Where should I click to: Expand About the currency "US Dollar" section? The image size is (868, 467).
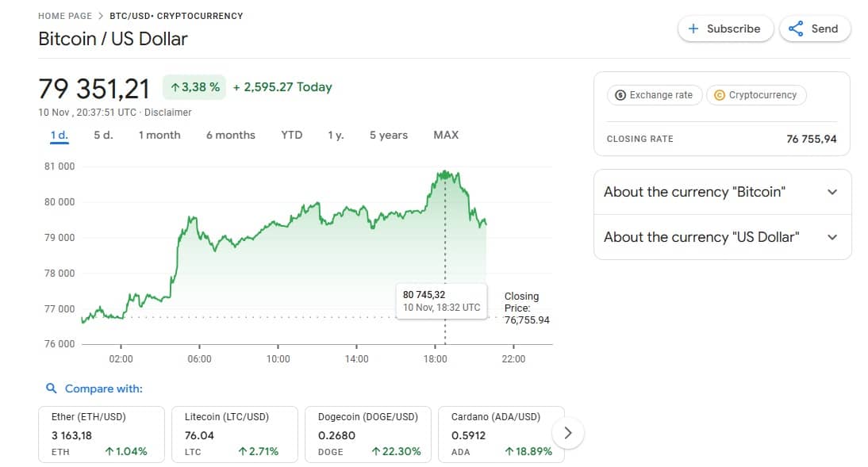tap(723, 237)
